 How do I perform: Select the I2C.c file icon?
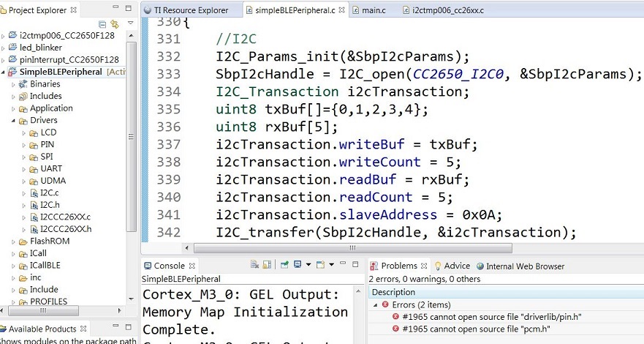[x=34, y=193]
